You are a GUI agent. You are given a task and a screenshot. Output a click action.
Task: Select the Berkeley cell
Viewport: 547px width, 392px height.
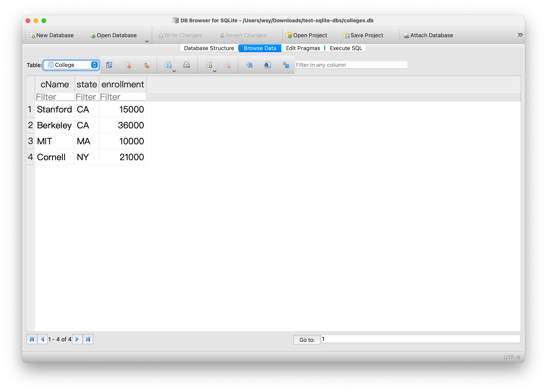coord(55,125)
